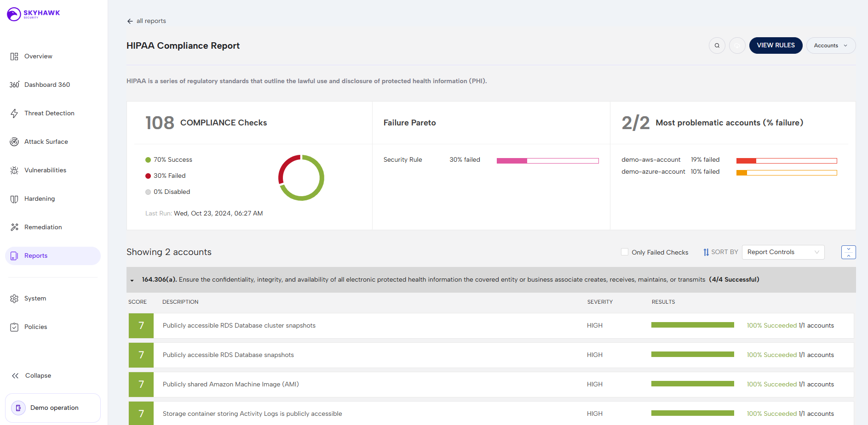Click the Threat Detection lightning icon

coord(14,113)
